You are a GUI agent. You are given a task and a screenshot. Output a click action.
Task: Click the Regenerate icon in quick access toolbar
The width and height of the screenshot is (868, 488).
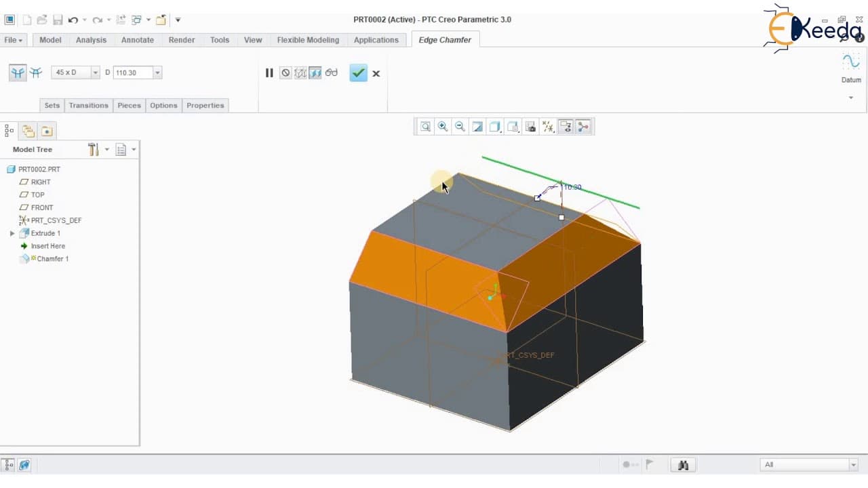pos(121,20)
